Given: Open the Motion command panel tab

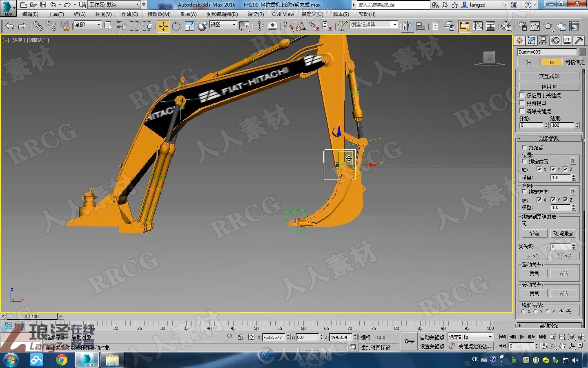Looking at the screenshot, I should tap(555, 40).
